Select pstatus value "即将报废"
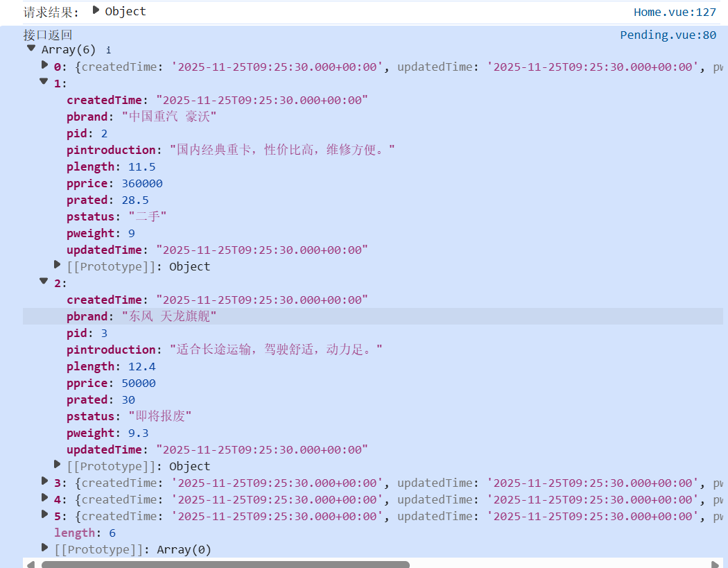Screen dimensions: 728x568 coord(159,416)
